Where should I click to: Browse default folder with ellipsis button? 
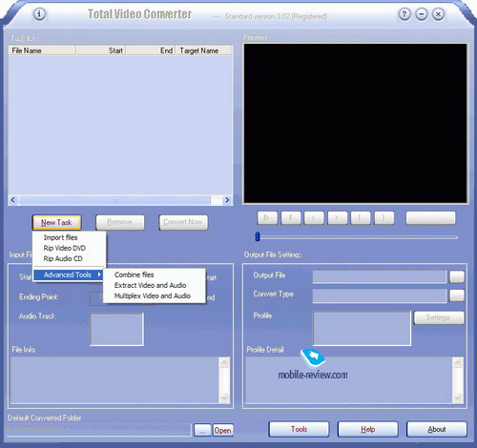pos(202,430)
